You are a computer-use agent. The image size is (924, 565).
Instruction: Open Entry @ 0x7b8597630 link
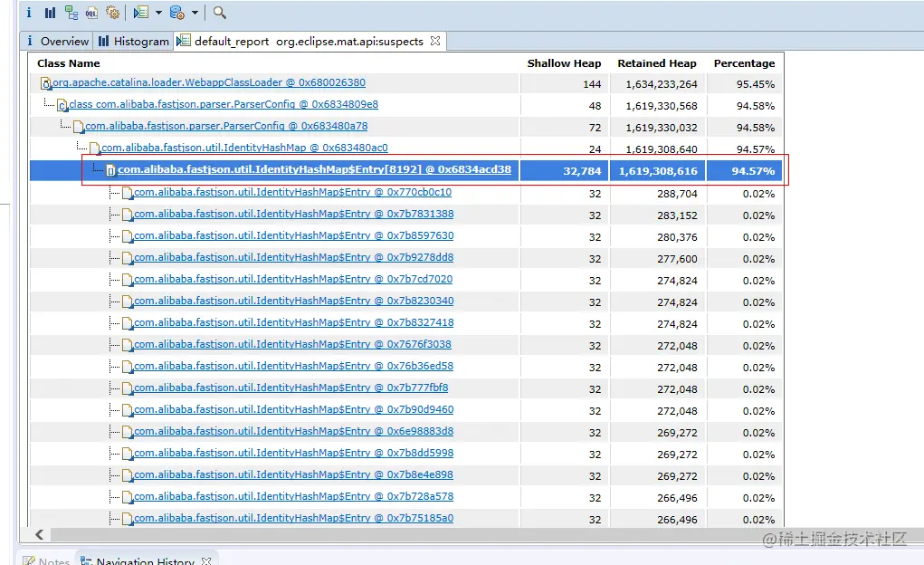click(294, 236)
